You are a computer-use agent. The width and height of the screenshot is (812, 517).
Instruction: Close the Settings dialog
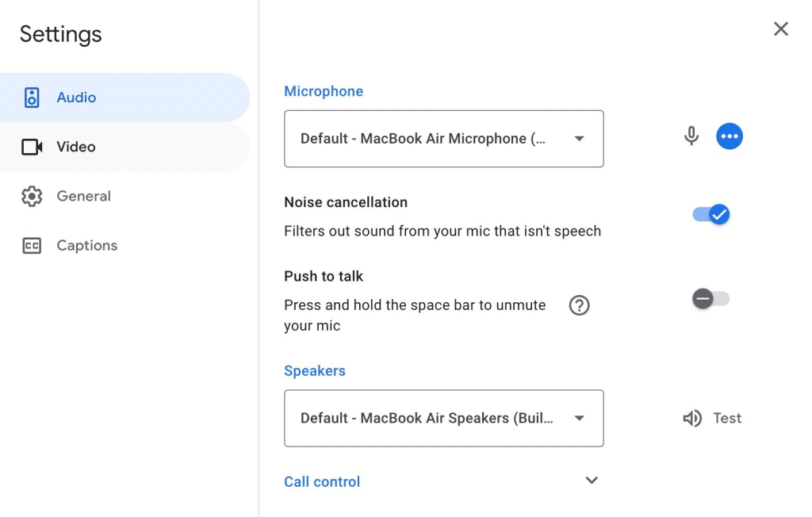[781, 29]
